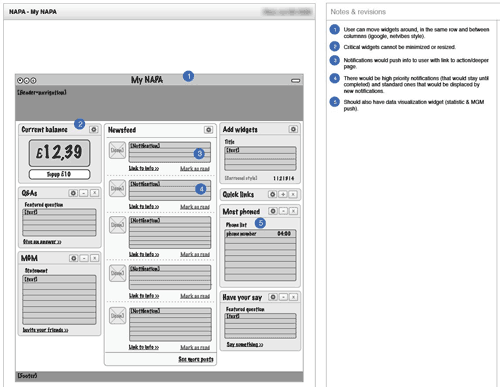500x387 pixels.
Task: Click the NAPA - My NAPA page title
Action: 33,12
